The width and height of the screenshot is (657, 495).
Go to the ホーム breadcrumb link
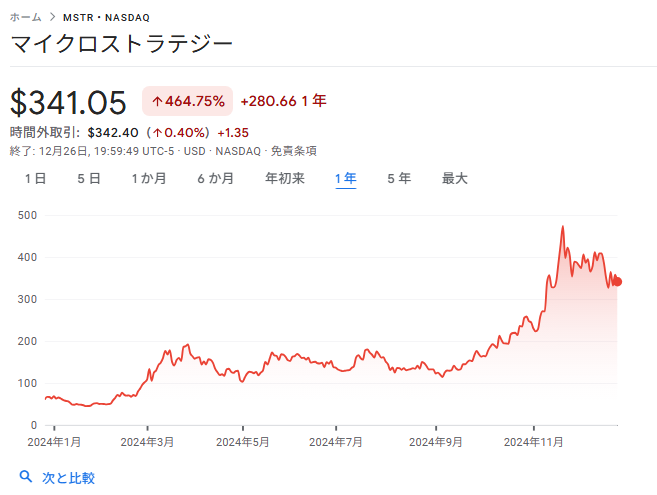(26, 18)
